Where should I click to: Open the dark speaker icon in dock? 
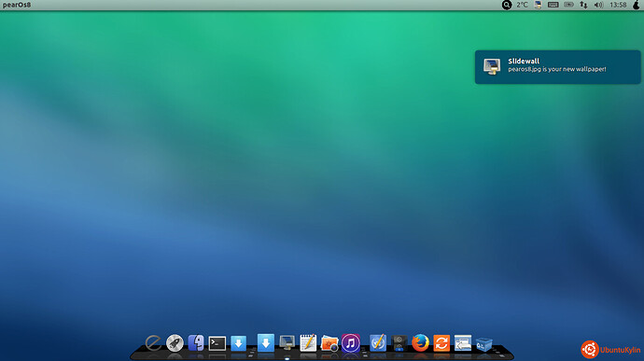399,343
